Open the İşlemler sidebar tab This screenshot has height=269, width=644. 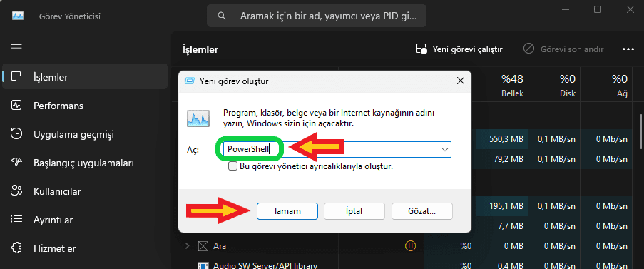pyautogui.click(x=85, y=77)
